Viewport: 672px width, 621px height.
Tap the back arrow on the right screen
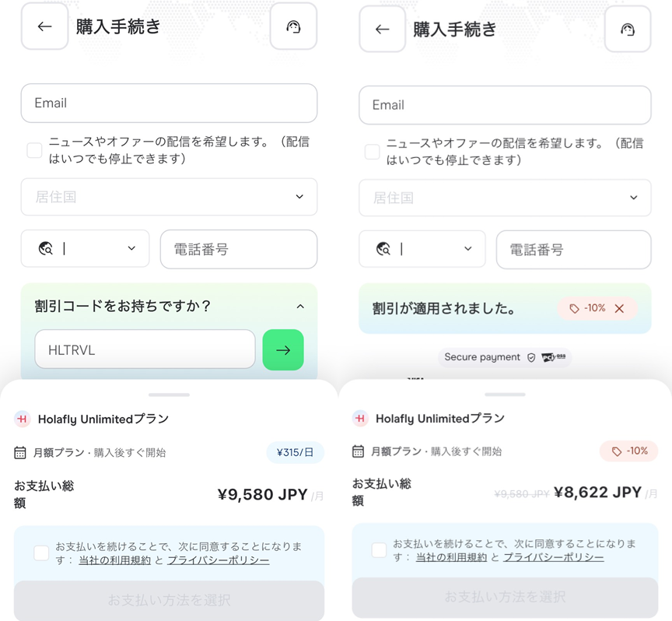pos(383,29)
